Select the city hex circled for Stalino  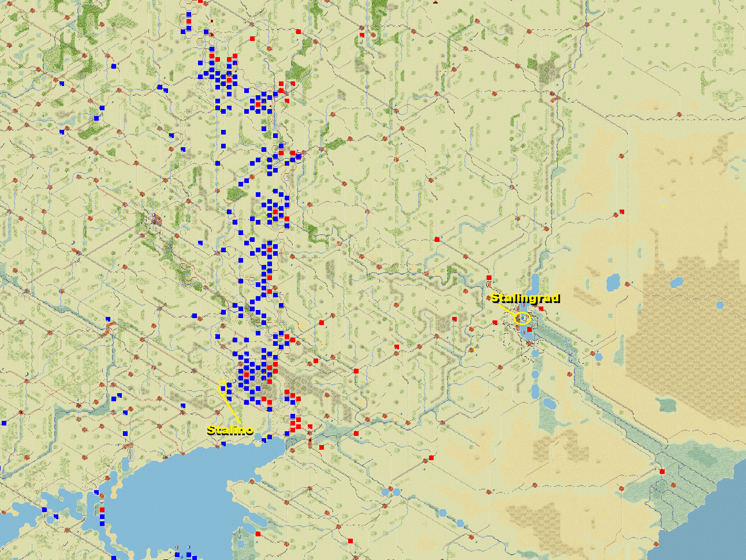pyautogui.click(x=222, y=387)
